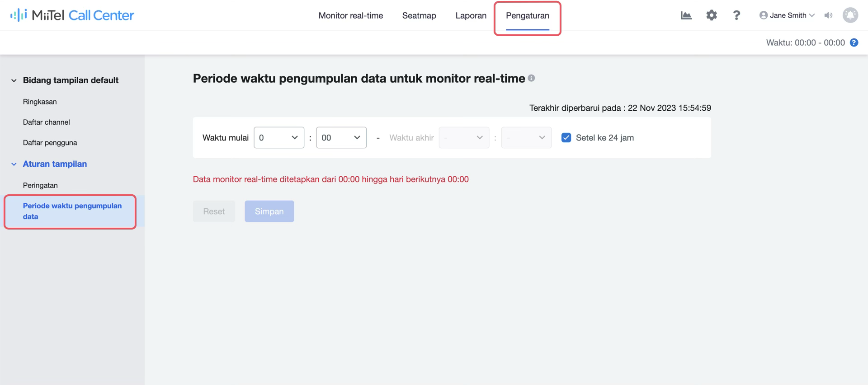The height and width of the screenshot is (385, 868).
Task: Click the Reset button
Action: [x=214, y=211]
